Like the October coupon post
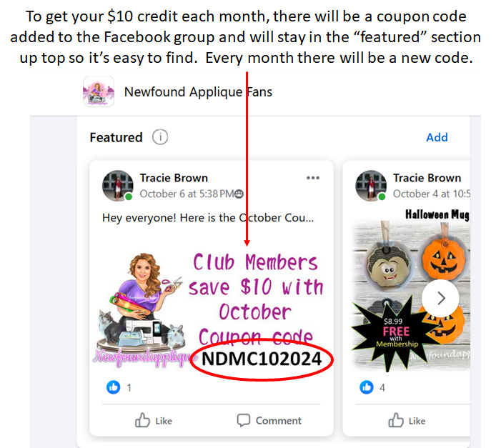 [154, 421]
